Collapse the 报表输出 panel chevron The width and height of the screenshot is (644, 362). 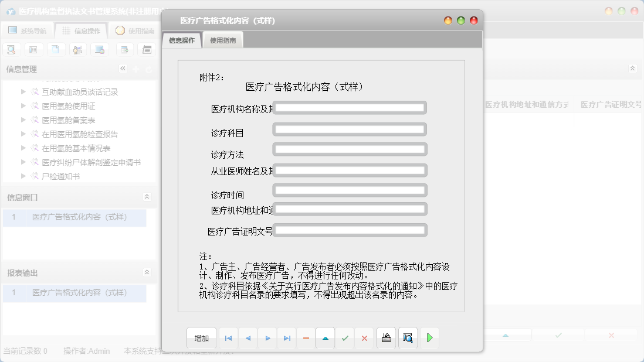147,272
